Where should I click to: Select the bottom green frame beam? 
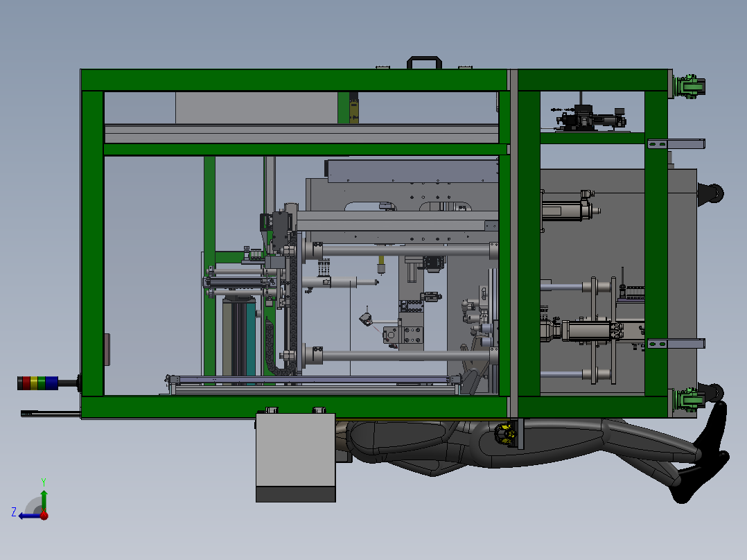pyautogui.click(x=294, y=407)
